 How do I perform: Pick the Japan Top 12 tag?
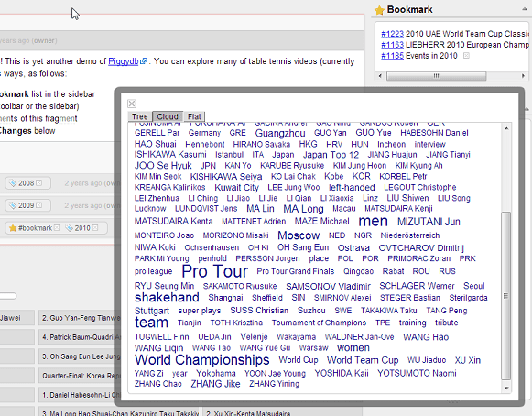click(331, 155)
